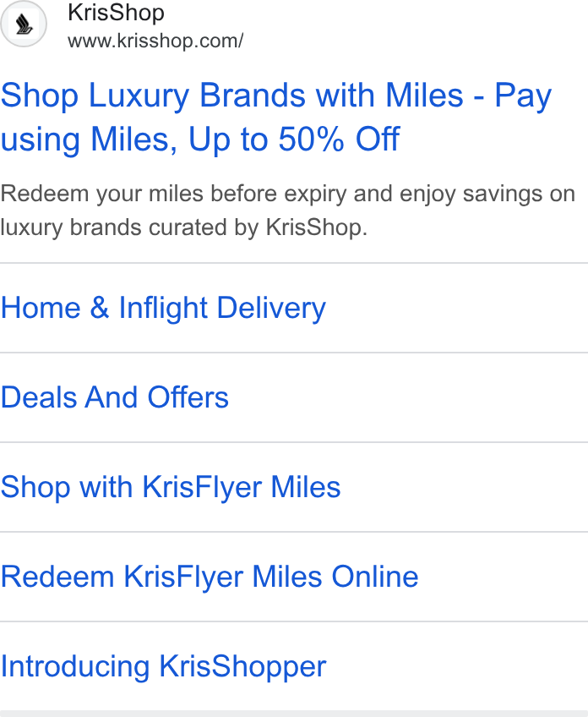This screenshot has width=588, height=717.
Task: Open the www.krisshop.com/ display URL
Action: pos(155,41)
